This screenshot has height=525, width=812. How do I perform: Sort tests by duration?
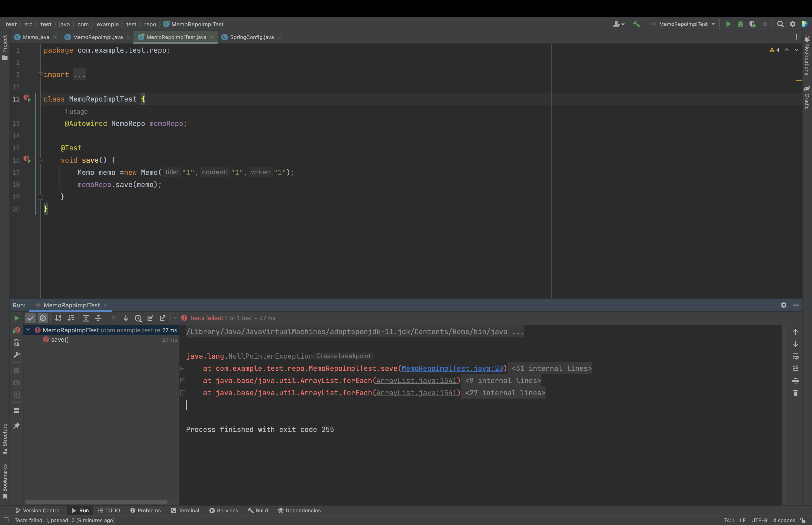(70, 318)
